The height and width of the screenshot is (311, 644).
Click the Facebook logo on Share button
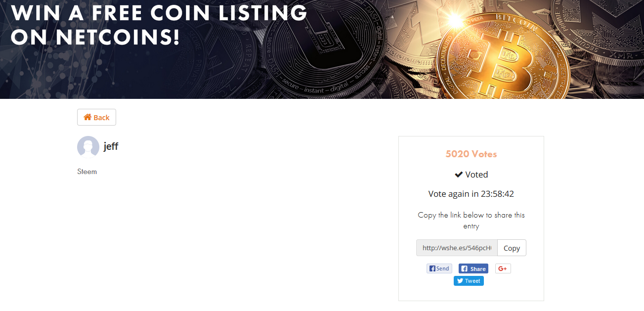464,268
